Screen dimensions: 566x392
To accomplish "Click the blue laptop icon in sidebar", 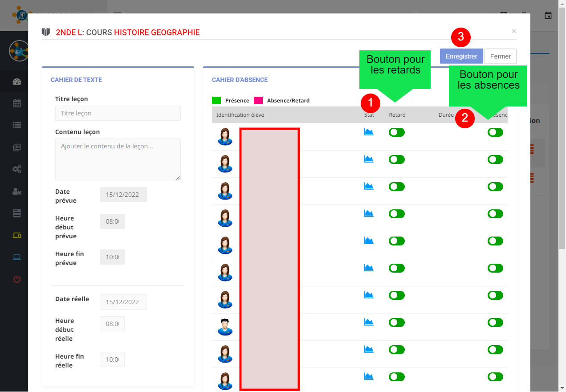I will pyautogui.click(x=17, y=257).
